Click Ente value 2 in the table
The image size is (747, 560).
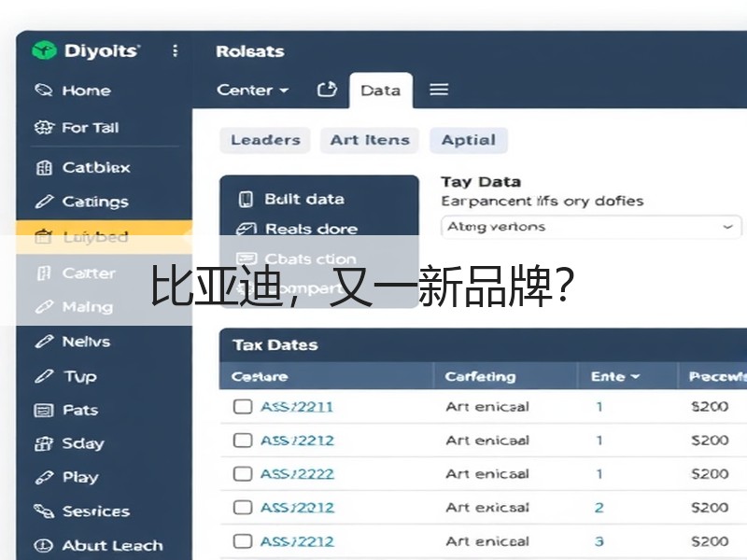[x=599, y=508]
